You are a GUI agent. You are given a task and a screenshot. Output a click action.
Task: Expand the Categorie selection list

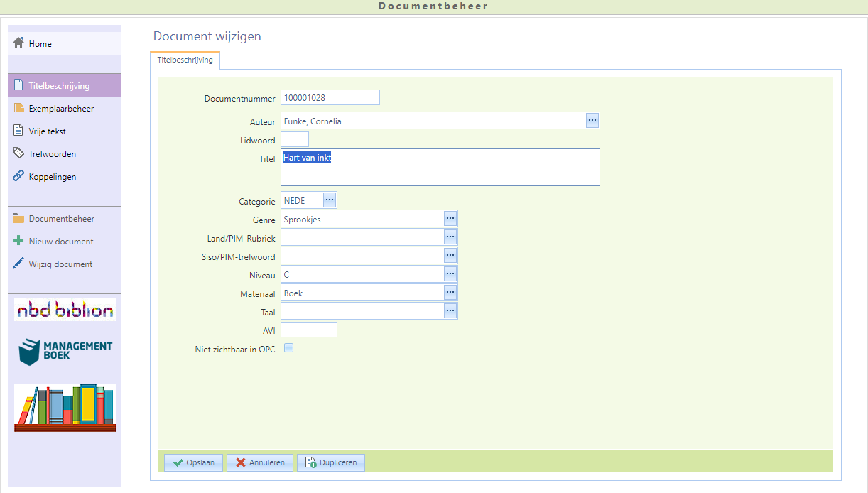[x=330, y=200]
